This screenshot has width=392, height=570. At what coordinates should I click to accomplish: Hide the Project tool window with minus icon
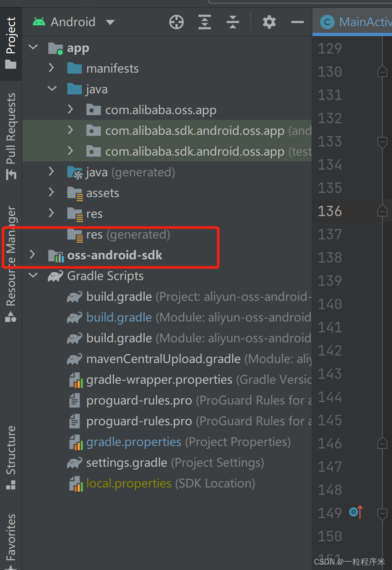point(298,22)
